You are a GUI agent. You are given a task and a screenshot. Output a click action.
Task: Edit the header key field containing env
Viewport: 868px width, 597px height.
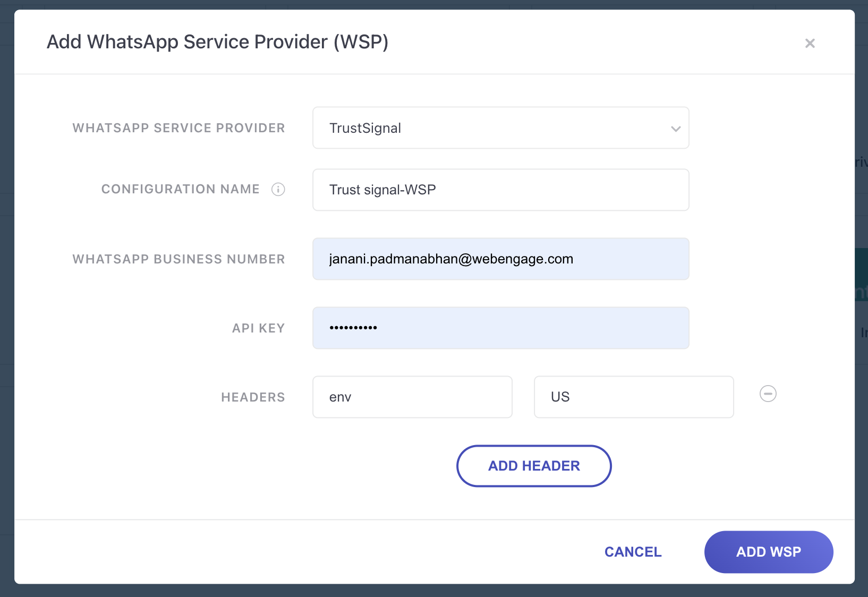click(x=412, y=397)
